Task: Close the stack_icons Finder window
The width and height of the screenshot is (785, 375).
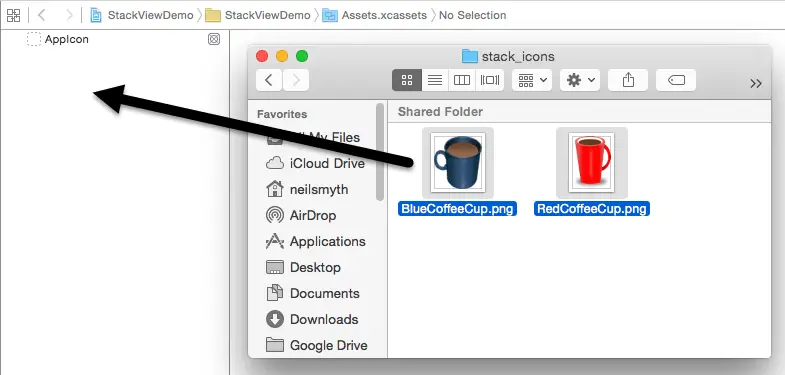Action: click(262, 56)
